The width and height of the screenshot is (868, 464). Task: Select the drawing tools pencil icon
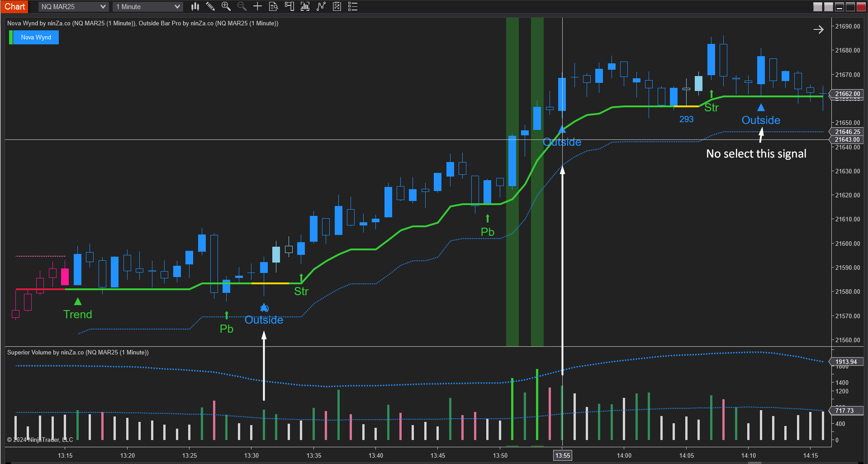[210, 6]
